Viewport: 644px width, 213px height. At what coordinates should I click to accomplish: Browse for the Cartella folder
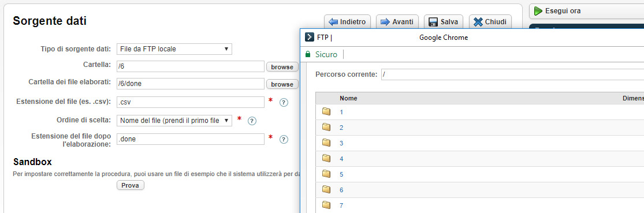click(282, 67)
